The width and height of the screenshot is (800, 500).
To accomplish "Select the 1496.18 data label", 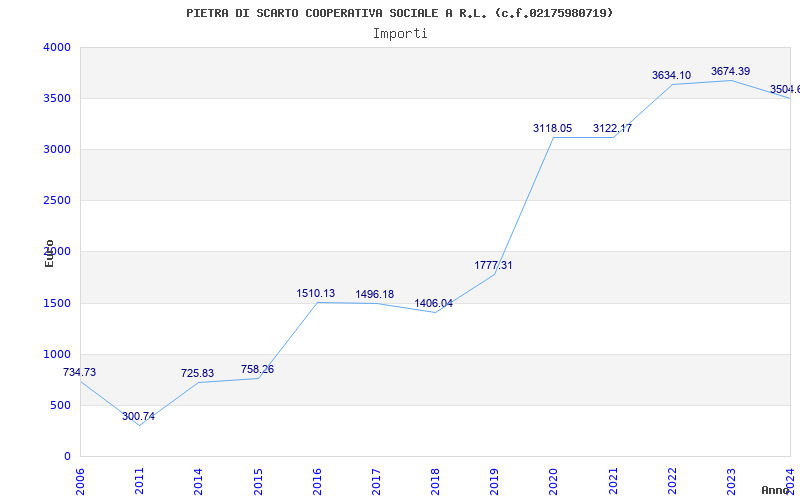I will point(374,294).
